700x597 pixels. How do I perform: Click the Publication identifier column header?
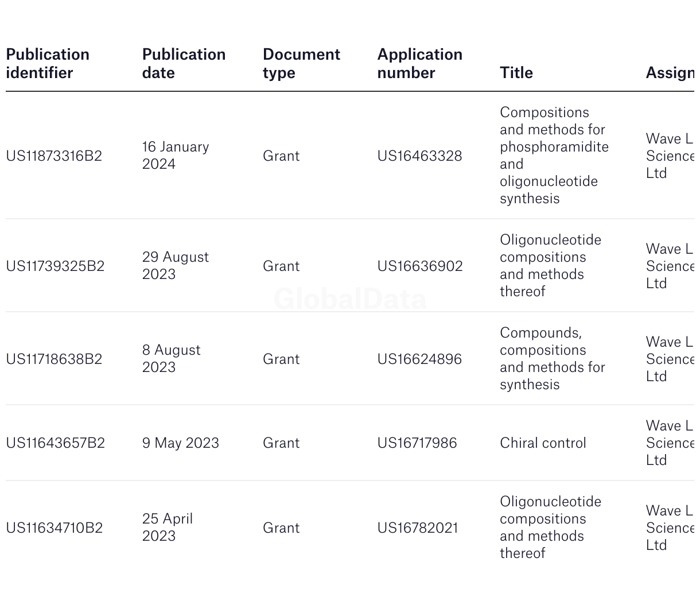(48, 64)
